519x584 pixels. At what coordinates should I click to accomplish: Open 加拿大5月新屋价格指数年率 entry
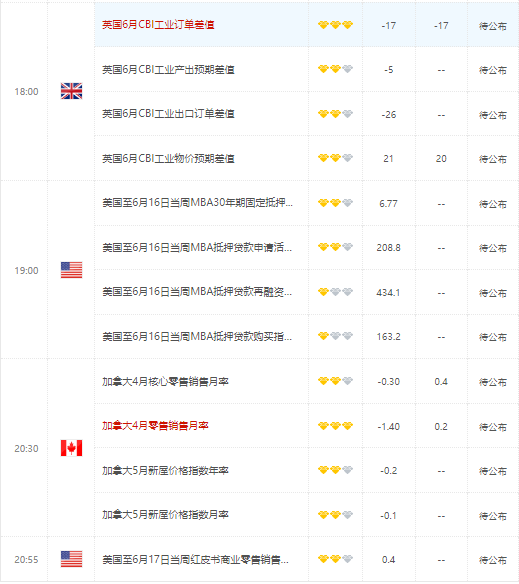tap(165, 470)
